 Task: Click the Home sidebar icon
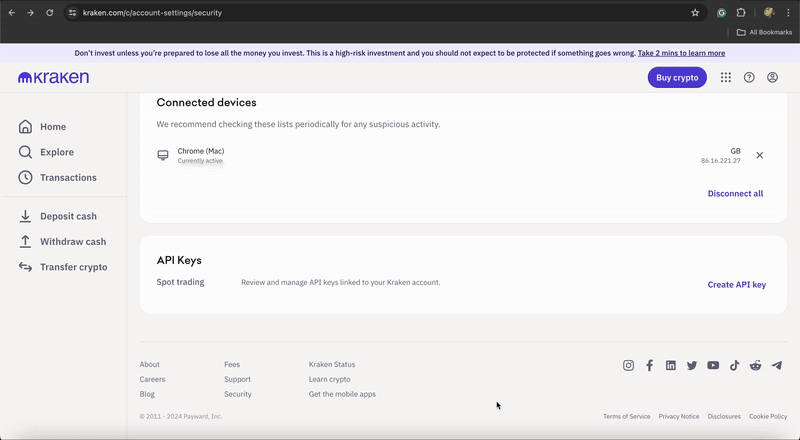[25, 127]
